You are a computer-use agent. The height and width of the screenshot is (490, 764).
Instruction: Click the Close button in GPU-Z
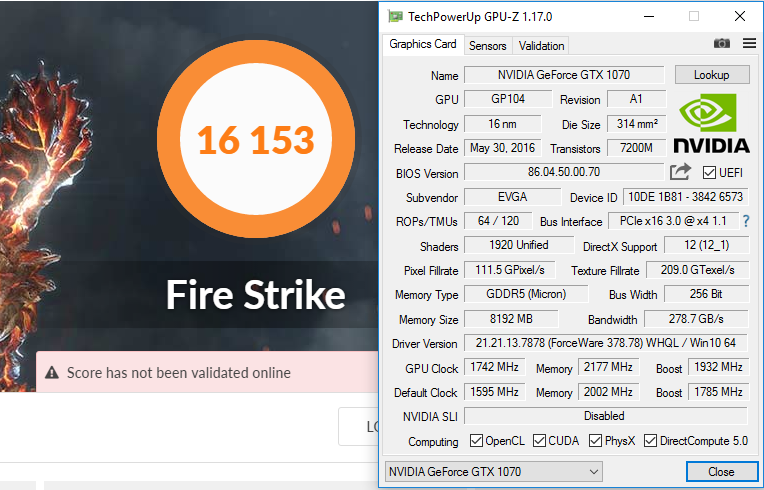click(x=722, y=471)
